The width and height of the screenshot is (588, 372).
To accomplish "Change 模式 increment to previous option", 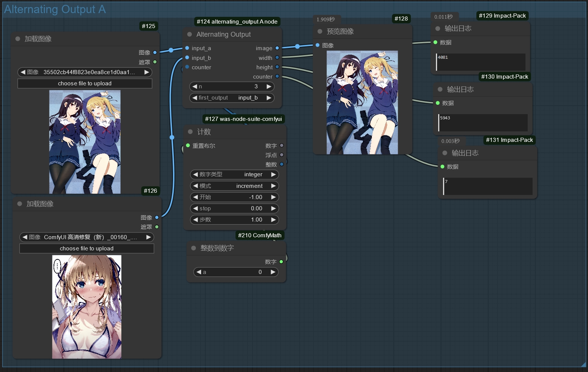I will pyautogui.click(x=196, y=186).
